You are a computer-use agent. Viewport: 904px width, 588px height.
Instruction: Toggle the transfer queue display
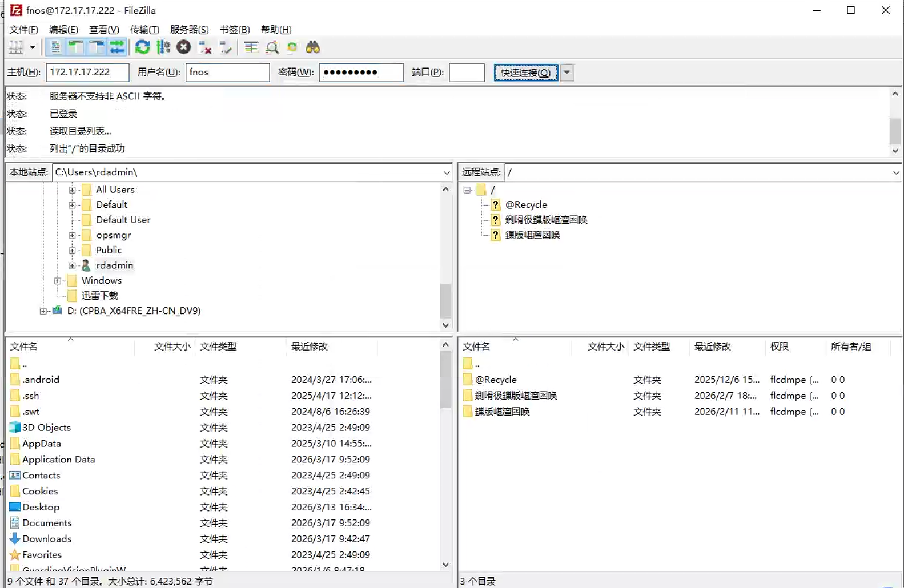click(x=117, y=47)
